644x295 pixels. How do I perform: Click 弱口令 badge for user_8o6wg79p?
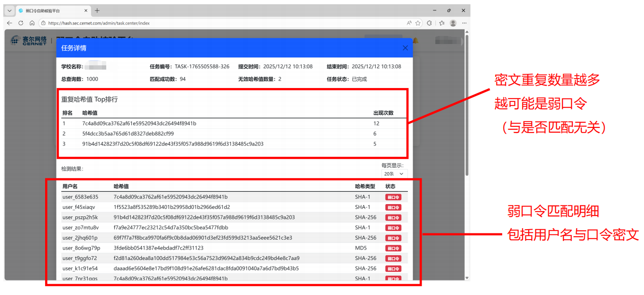coord(393,248)
